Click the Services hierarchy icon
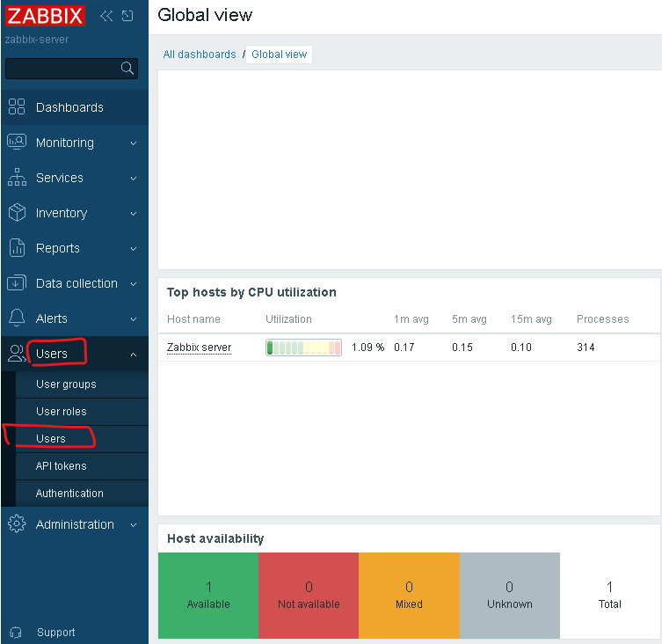The width and height of the screenshot is (662, 644). [17, 178]
